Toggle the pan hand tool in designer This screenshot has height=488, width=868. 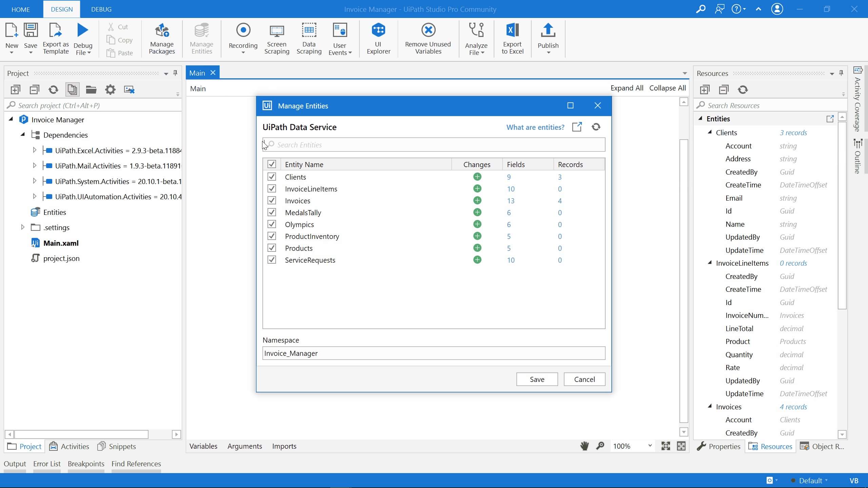pyautogui.click(x=584, y=446)
